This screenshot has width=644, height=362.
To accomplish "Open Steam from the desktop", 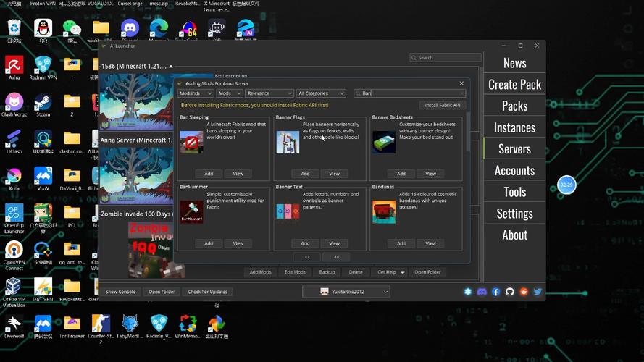I will pos(43,104).
